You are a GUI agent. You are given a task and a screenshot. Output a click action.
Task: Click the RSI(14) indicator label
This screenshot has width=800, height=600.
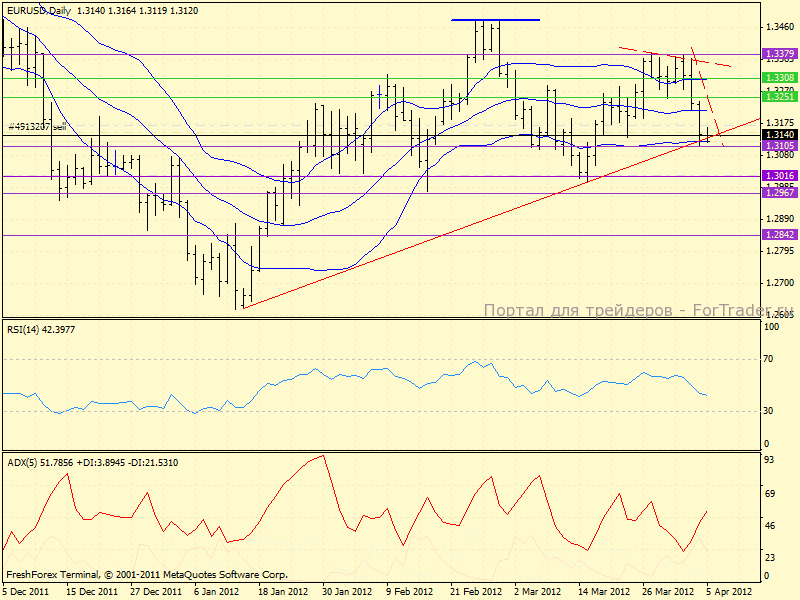click(x=39, y=329)
